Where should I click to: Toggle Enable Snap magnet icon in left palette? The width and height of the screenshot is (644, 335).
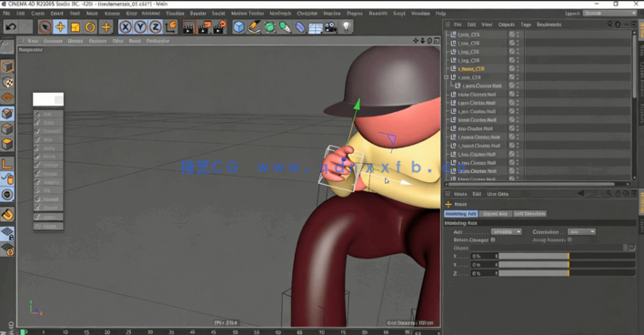coord(7,214)
